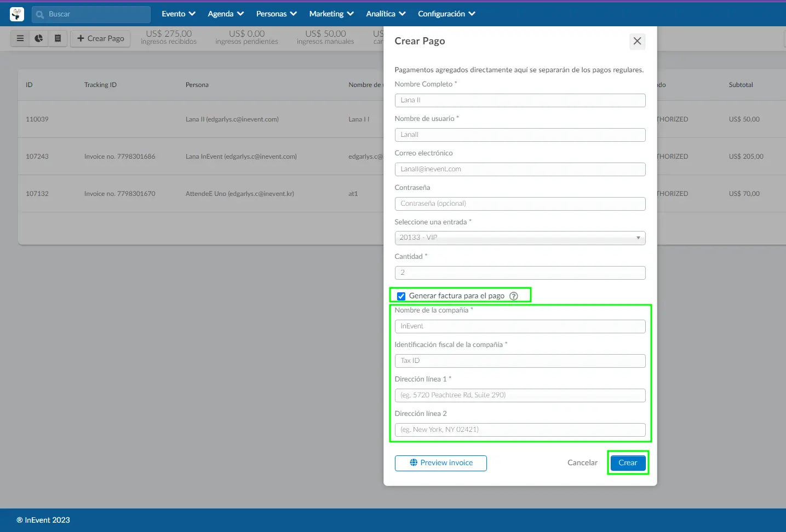Expand the Evento menu

pos(179,14)
